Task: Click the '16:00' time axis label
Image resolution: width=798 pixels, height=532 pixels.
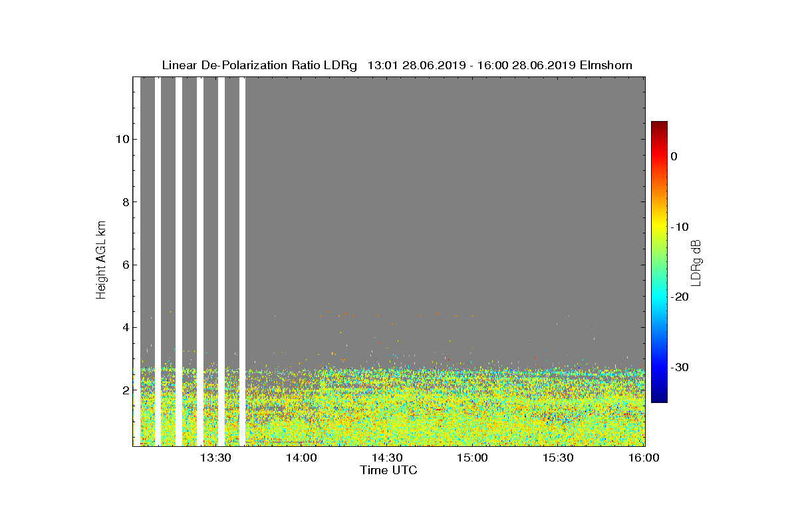Action: (x=644, y=458)
